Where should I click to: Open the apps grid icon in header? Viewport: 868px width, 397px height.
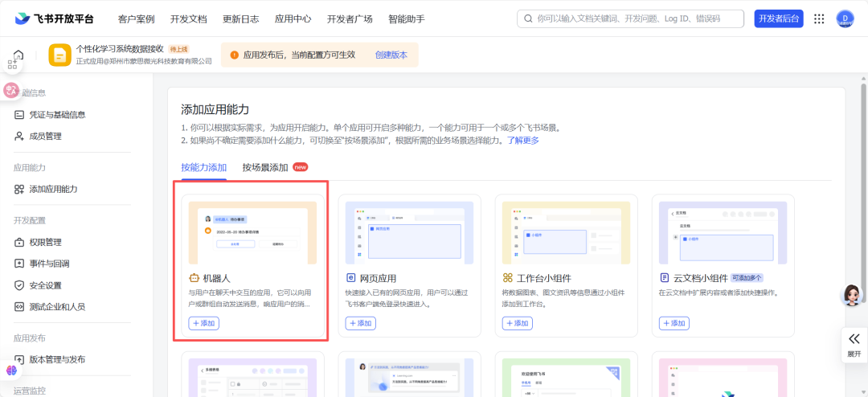tap(819, 18)
